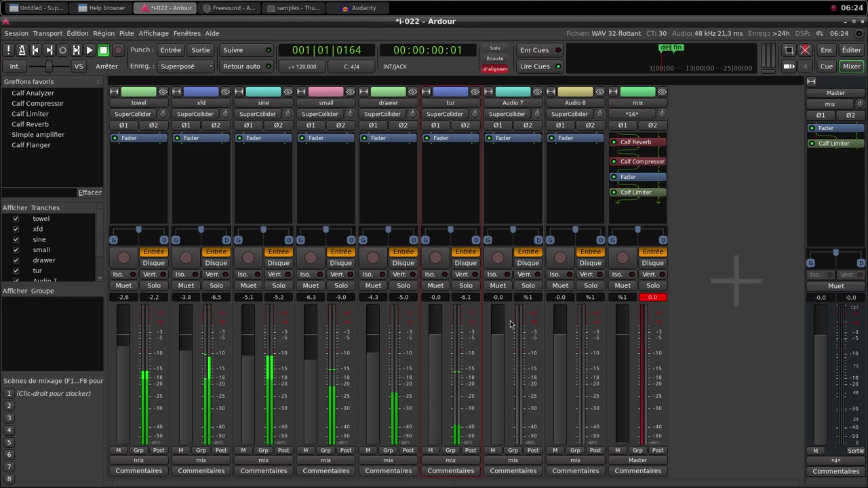
Task: Go to session start transport icon
Action: pos(35,50)
